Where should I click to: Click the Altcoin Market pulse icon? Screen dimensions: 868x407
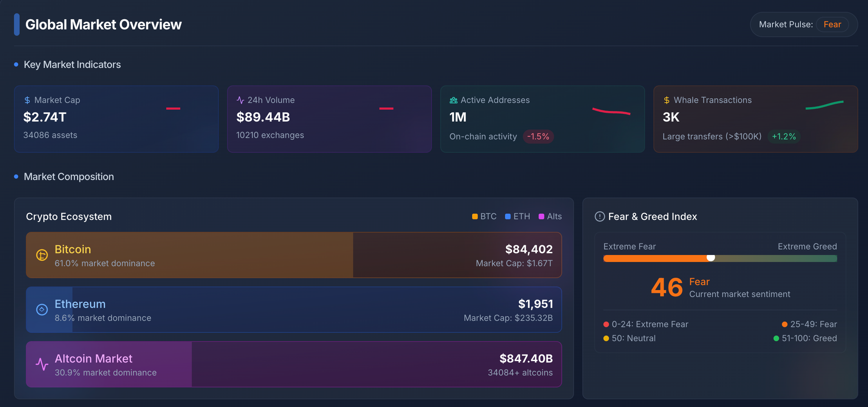[x=42, y=364]
